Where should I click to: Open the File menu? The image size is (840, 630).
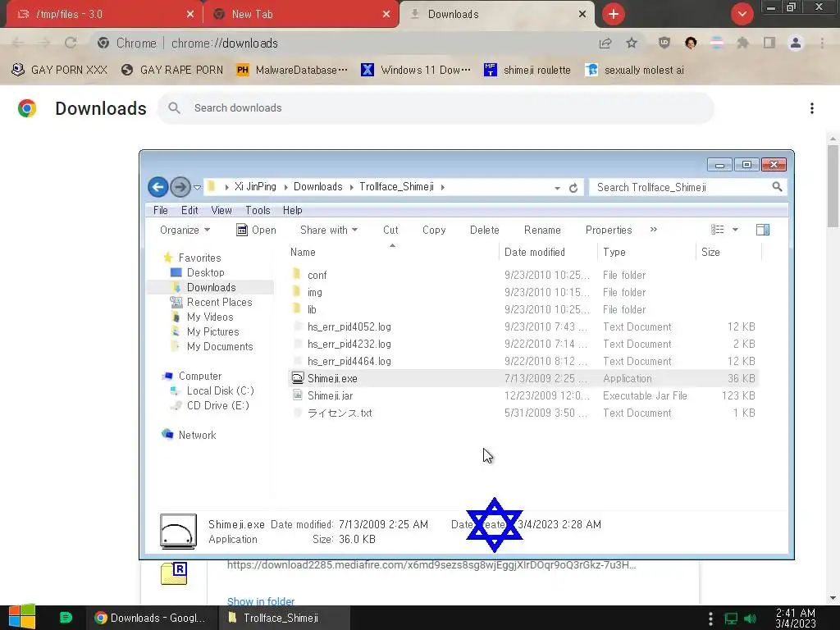tap(160, 210)
